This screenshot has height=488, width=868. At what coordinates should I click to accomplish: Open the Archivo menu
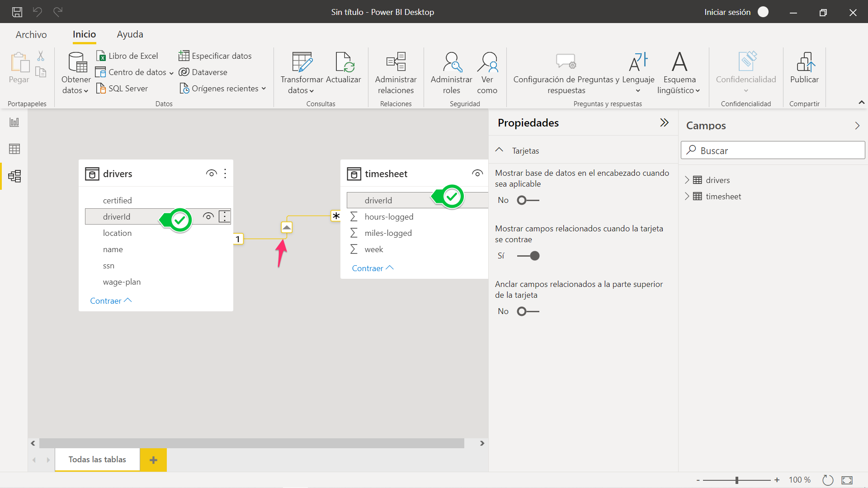(31, 34)
